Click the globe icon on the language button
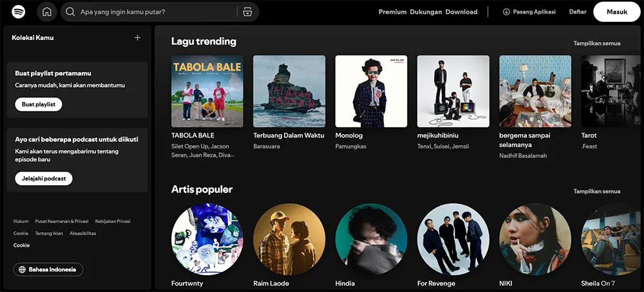The height and width of the screenshot is (292, 644). coord(22,270)
